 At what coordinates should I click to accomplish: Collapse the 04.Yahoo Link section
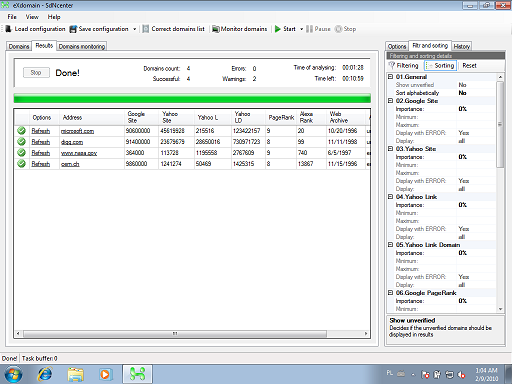tap(391, 197)
